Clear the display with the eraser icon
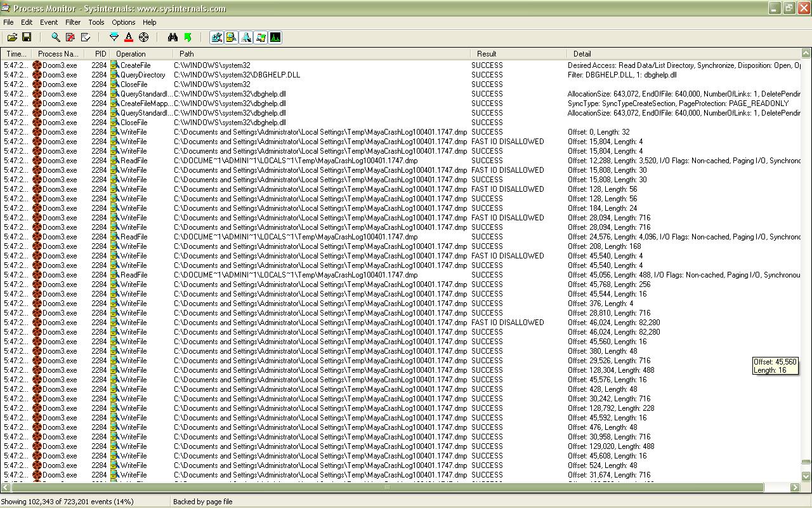 (x=86, y=37)
